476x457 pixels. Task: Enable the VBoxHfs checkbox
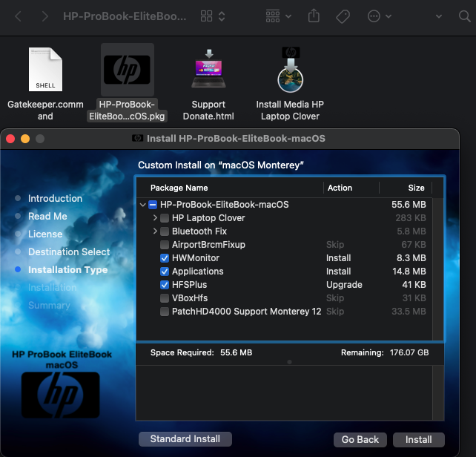[165, 298]
